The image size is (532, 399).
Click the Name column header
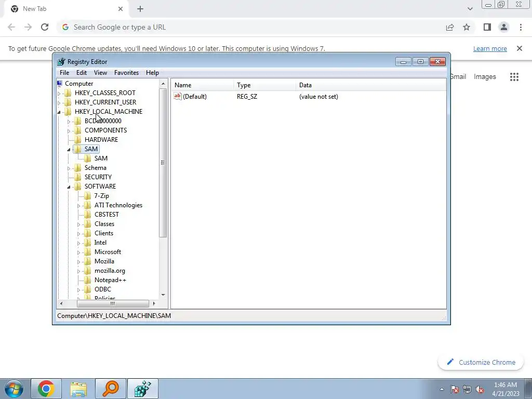coord(202,85)
